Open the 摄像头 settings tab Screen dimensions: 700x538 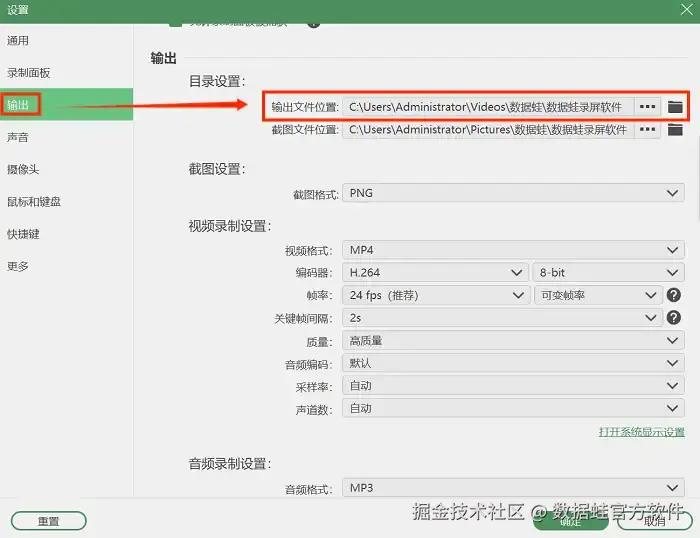click(x=67, y=169)
